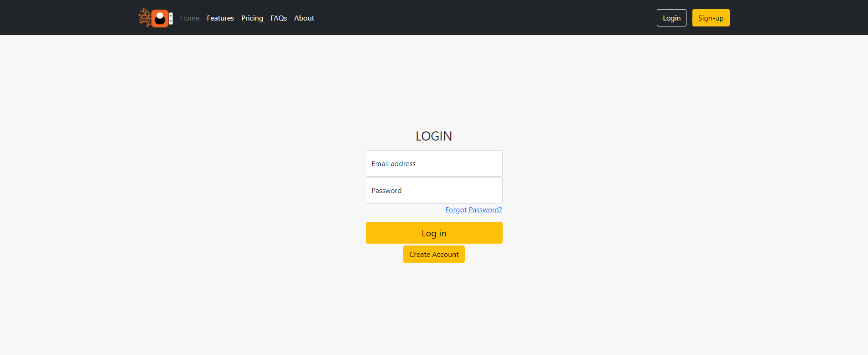
Task: Click the white circle inside the logo
Action: (x=160, y=15)
